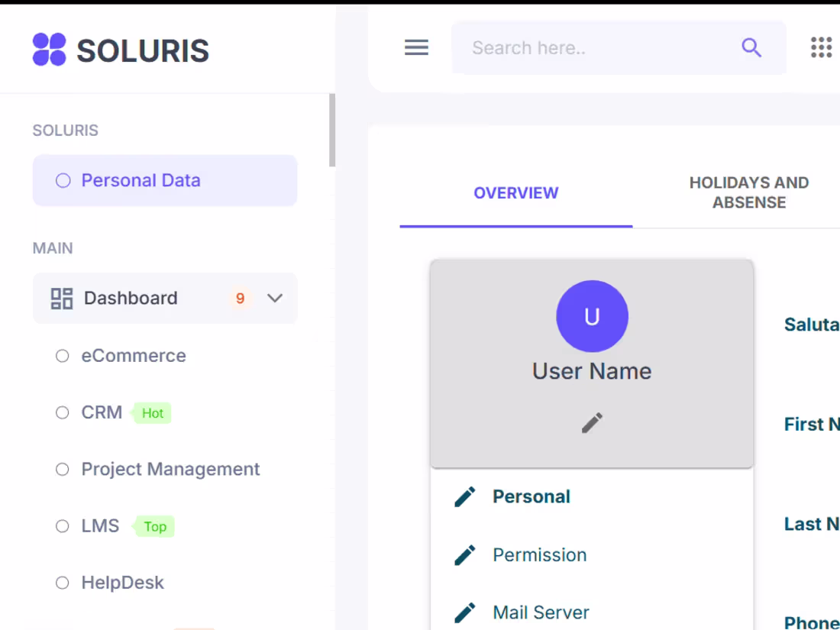Select the radio circle next to eCommerce
Screen dimensions: 840x630
(x=62, y=355)
